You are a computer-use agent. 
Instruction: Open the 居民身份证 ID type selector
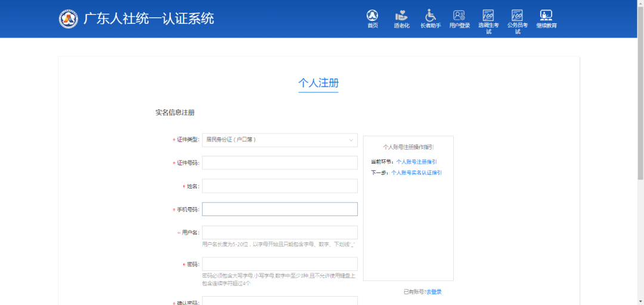coord(274,140)
